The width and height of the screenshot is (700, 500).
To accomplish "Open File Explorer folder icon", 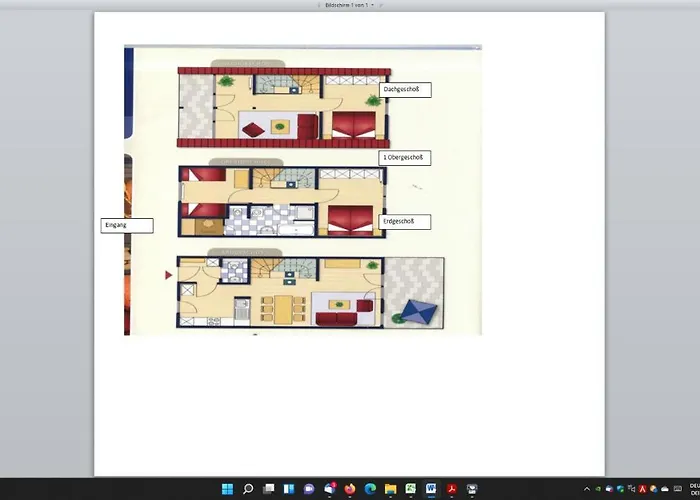I will [391, 490].
